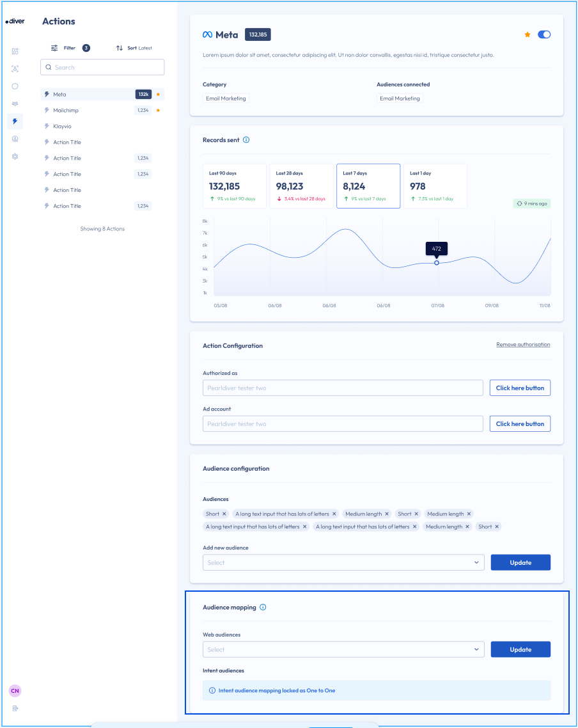This screenshot has height=728, width=578.
Task: Click the logout icon at sidebar bottom
Action: [15, 708]
